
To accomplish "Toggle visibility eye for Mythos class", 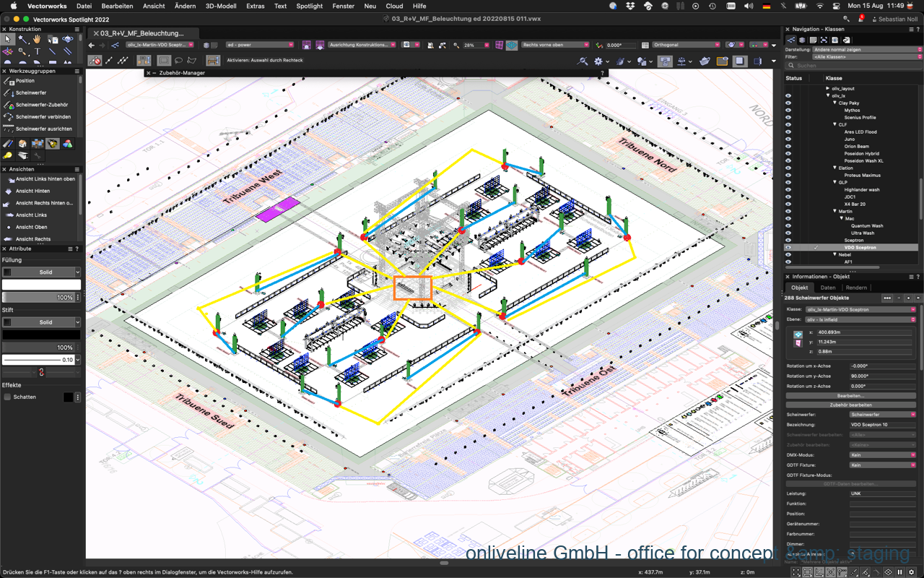I will [788, 110].
